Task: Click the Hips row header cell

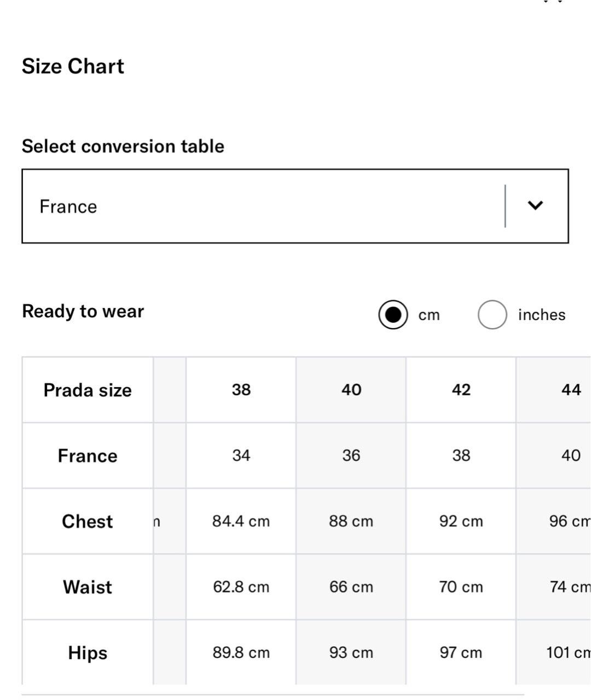Action: pos(88,653)
